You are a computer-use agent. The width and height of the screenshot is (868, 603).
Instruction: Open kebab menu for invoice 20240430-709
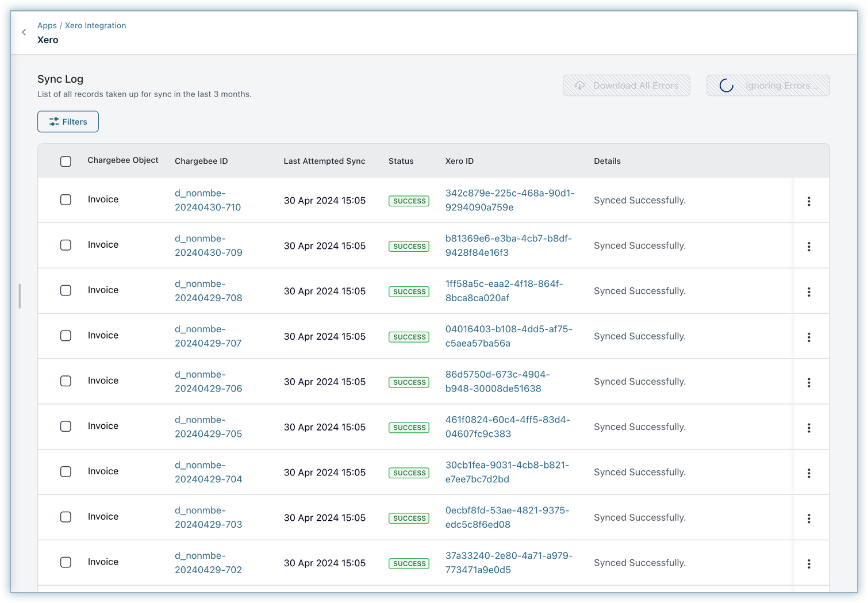(x=808, y=247)
